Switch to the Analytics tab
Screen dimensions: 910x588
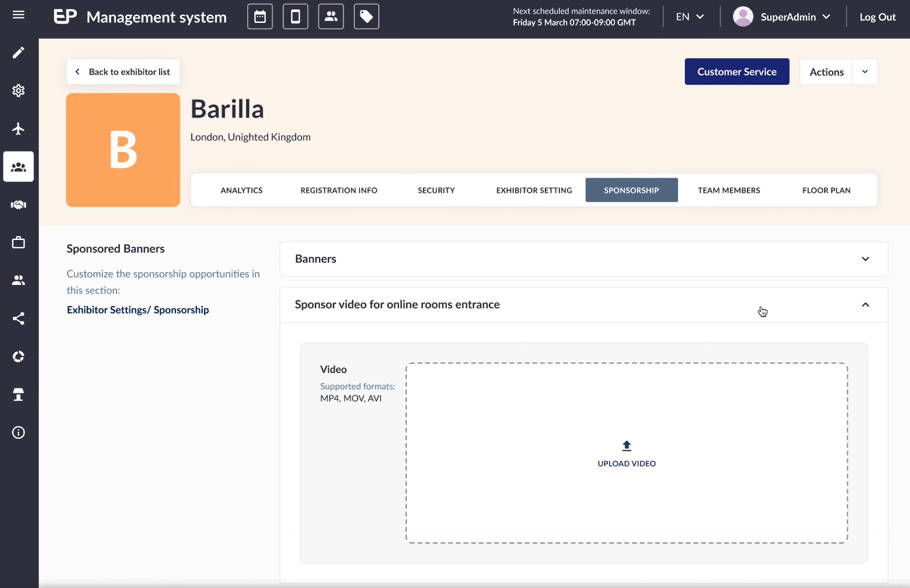pos(242,190)
